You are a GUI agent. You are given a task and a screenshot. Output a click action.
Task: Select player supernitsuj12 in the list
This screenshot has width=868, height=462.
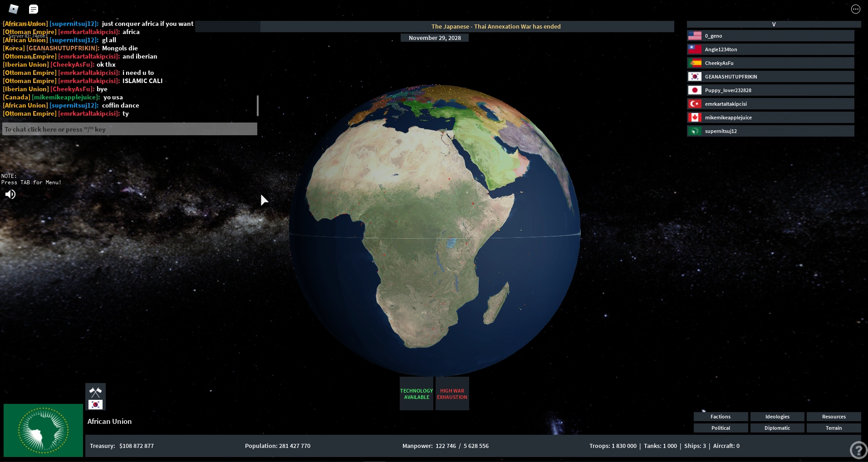point(770,131)
